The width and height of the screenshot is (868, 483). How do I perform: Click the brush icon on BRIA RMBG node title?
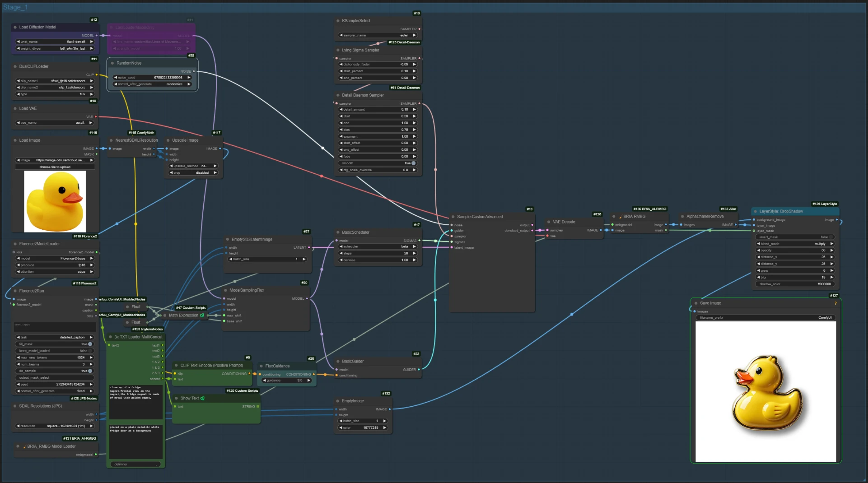pyautogui.click(x=621, y=217)
